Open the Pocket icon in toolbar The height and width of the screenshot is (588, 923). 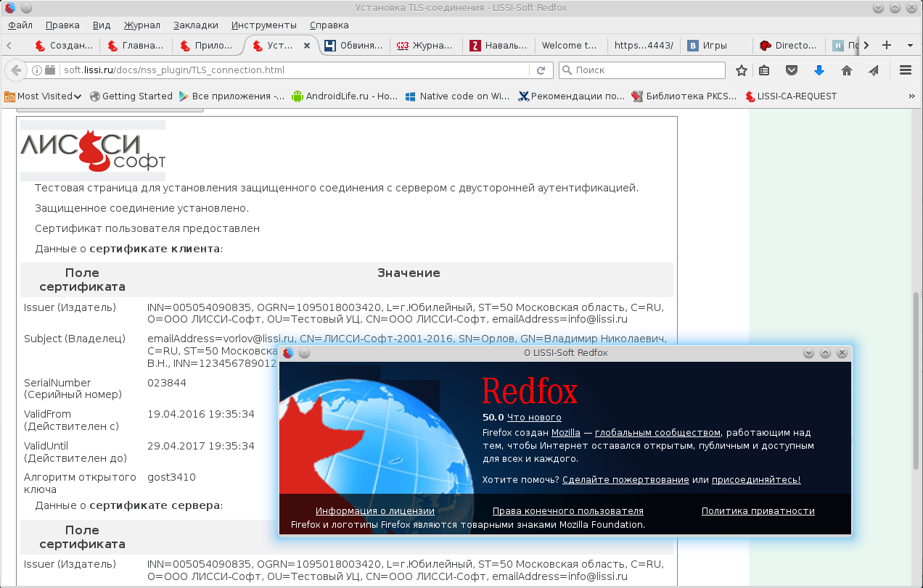[x=792, y=70]
